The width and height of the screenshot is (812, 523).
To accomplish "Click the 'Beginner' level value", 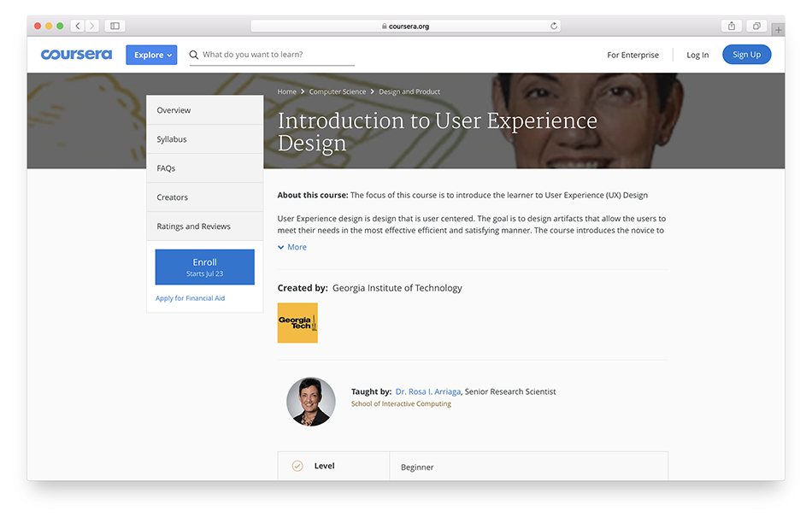I will click(417, 467).
